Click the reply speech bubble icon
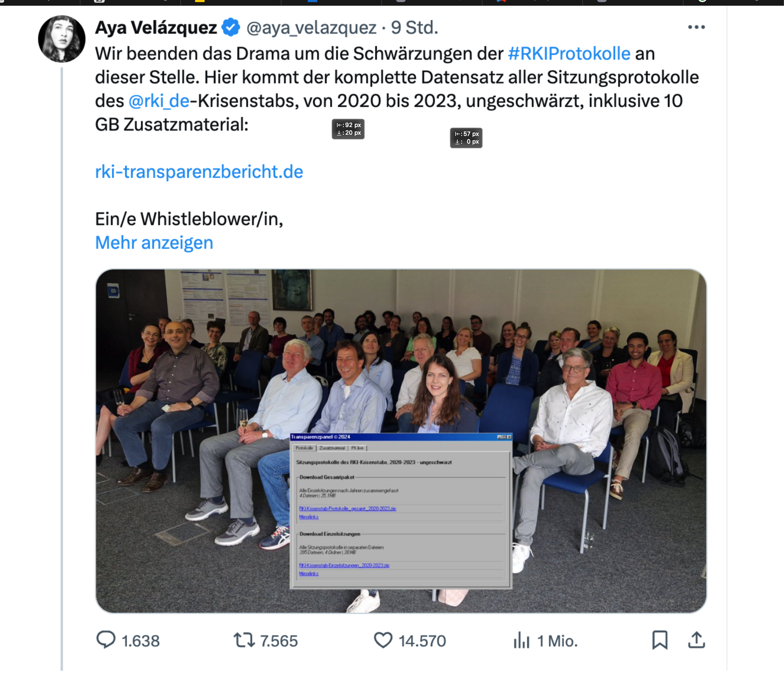 [x=106, y=640]
